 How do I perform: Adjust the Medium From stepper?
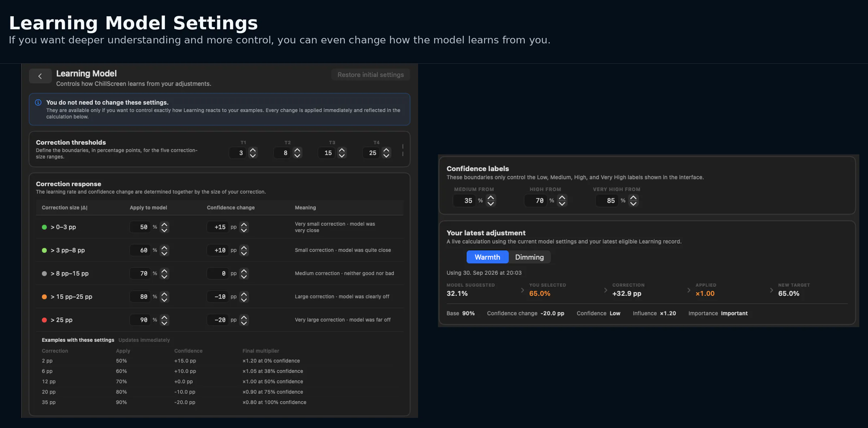491,200
